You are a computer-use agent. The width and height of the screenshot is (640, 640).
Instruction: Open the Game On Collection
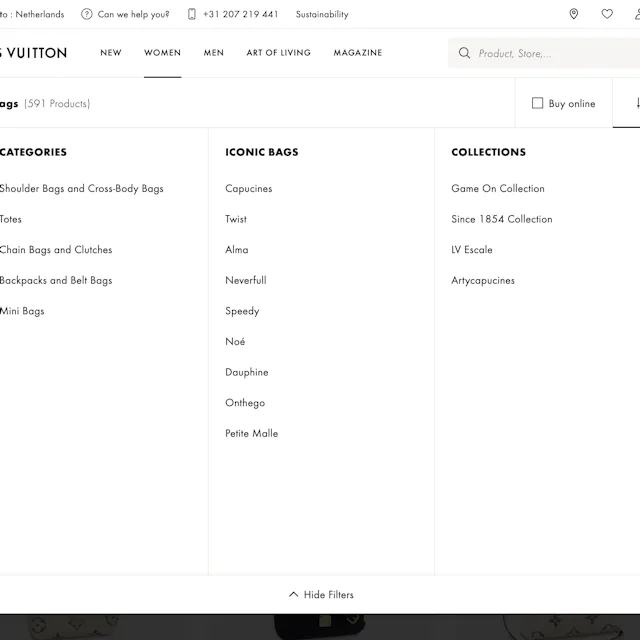click(498, 189)
